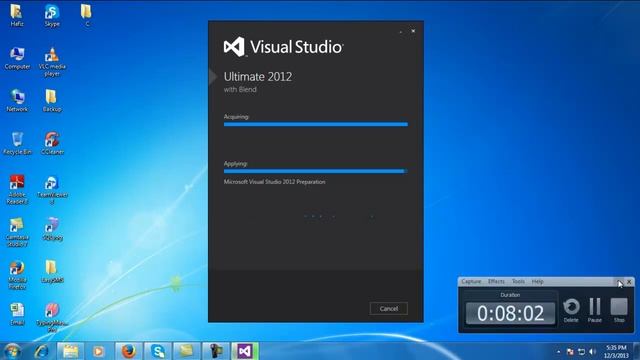Click the Acquiring progress bar
Viewport: 640px width, 360px height.
[316, 124]
